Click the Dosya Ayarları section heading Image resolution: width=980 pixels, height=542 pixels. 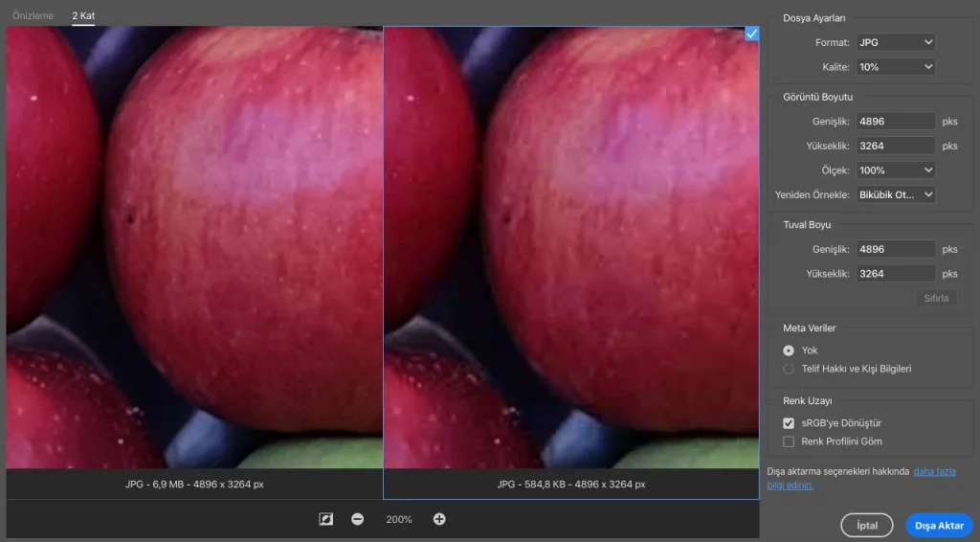pyautogui.click(x=813, y=18)
